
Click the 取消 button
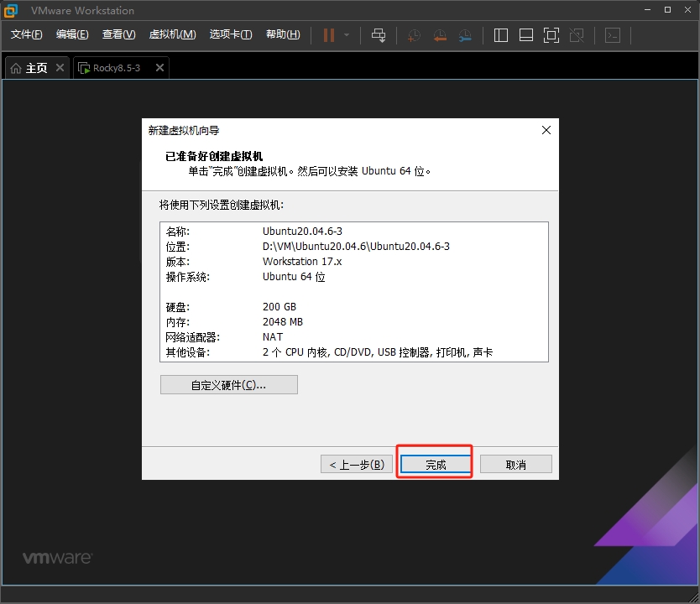pos(516,465)
